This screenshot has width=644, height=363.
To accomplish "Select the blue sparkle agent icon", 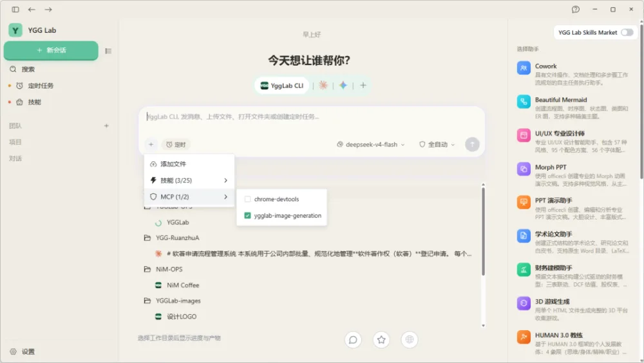I will point(343,85).
